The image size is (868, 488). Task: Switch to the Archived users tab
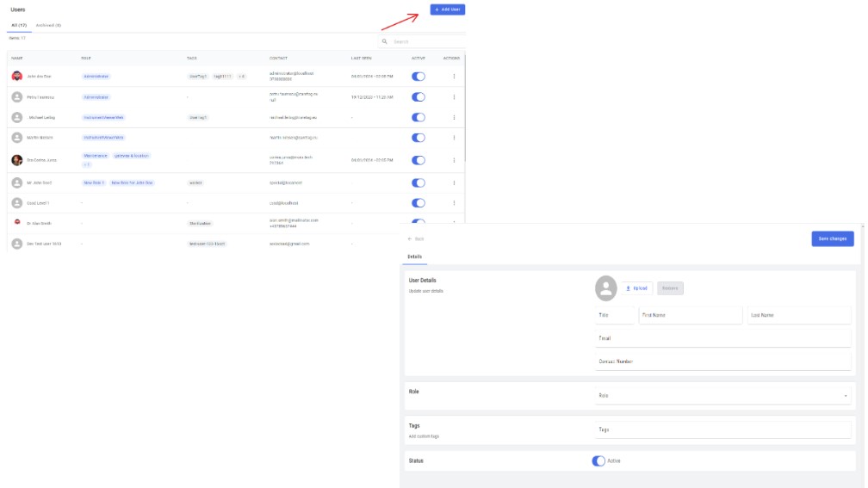pyautogui.click(x=49, y=26)
